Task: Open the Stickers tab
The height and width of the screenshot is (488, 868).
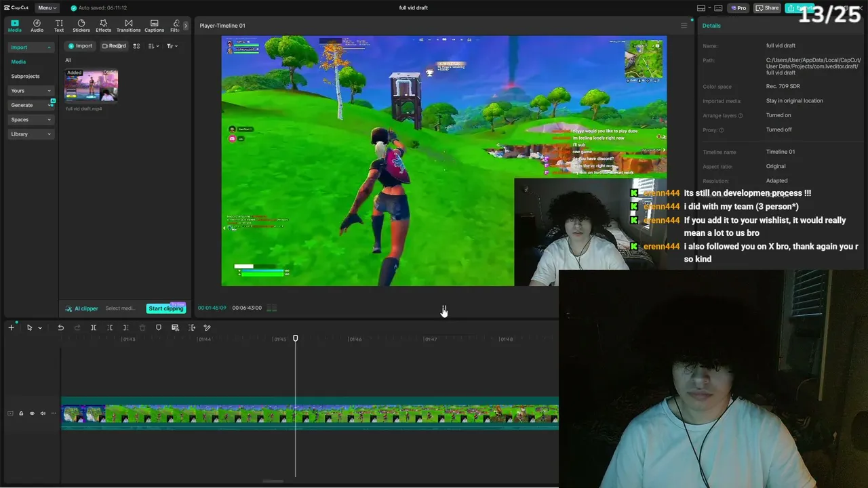Action: pyautogui.click(x=81, y=26)
